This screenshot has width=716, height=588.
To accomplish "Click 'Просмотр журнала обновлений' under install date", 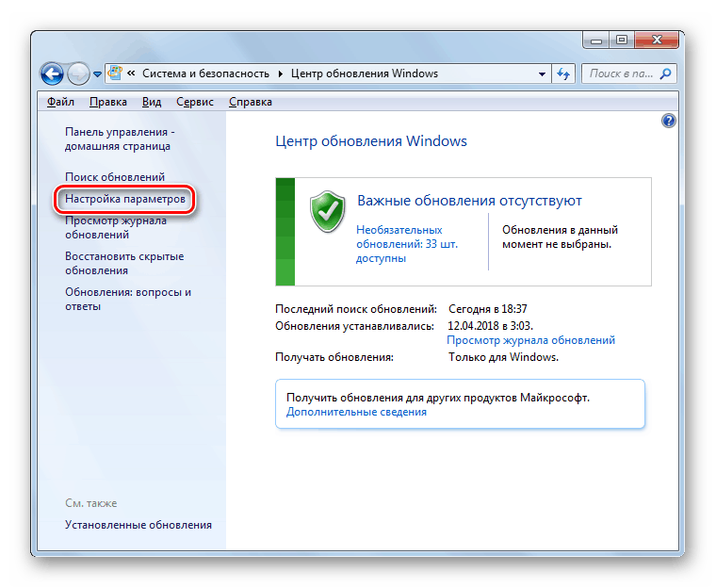I will click(530, 340).
